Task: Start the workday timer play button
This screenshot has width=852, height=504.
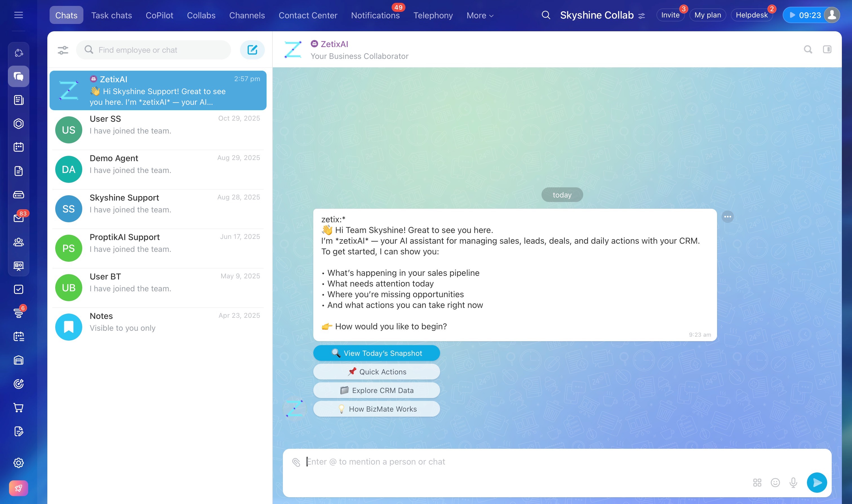Action: [793, 15]
